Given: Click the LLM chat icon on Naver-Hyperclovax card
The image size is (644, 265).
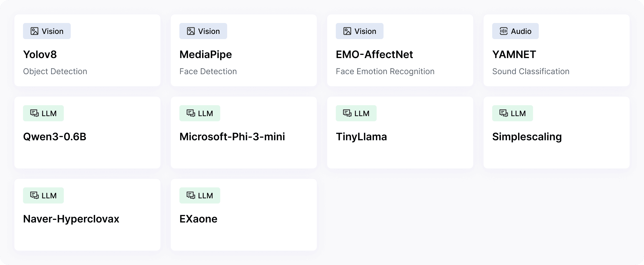Looking at the screenshot, I should point(34,195).
